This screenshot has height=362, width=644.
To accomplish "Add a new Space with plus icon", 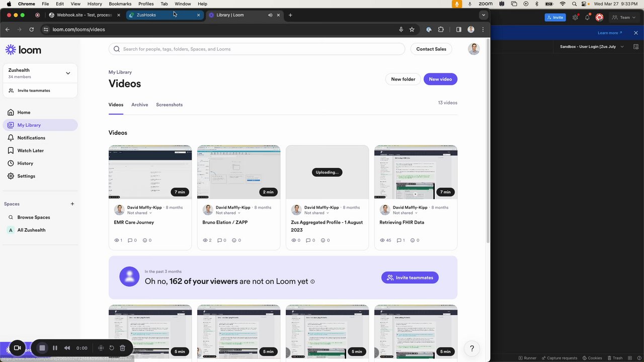I will [72, 204].
